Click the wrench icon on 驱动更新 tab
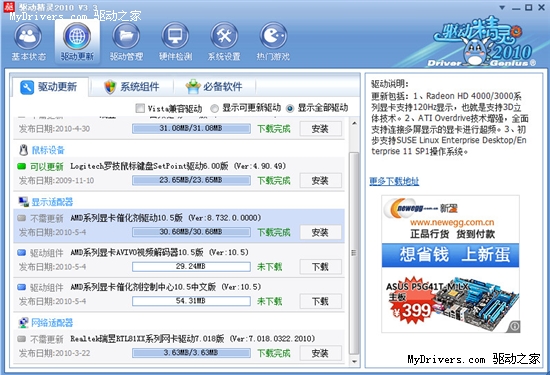Viewport: 550px width, 375px height. [x=27, y=87]
